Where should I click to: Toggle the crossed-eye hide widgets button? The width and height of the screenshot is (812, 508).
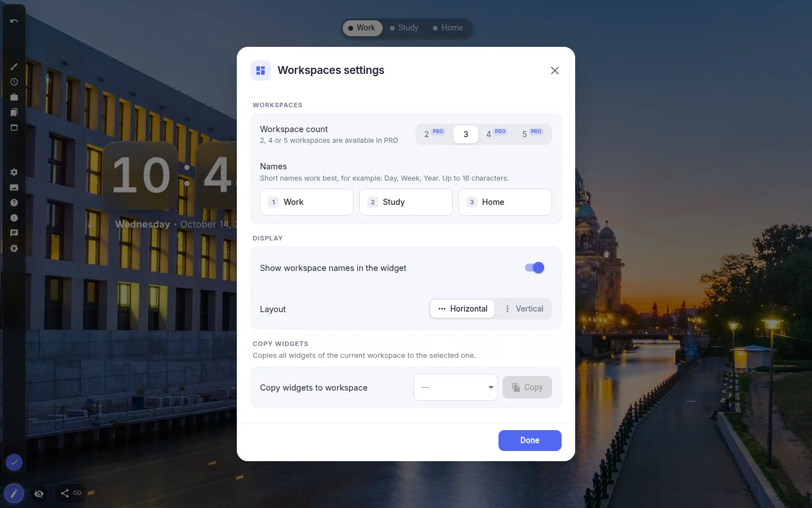(x=39, y=494)
